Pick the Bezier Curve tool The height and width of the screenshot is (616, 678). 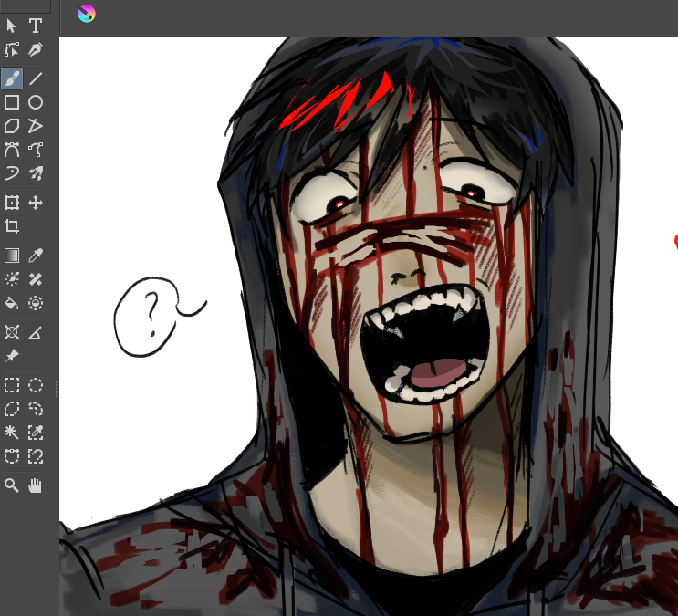[x=12, y=150]
